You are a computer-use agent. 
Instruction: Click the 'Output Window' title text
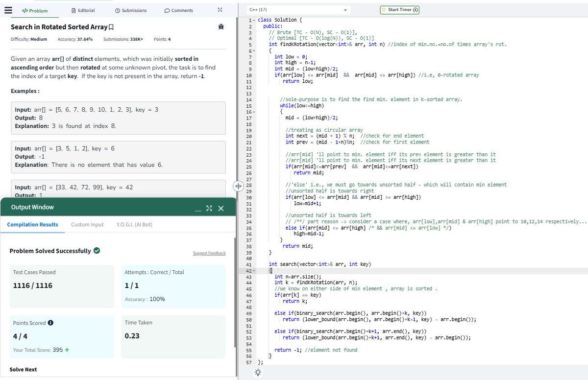coord(32,207)
